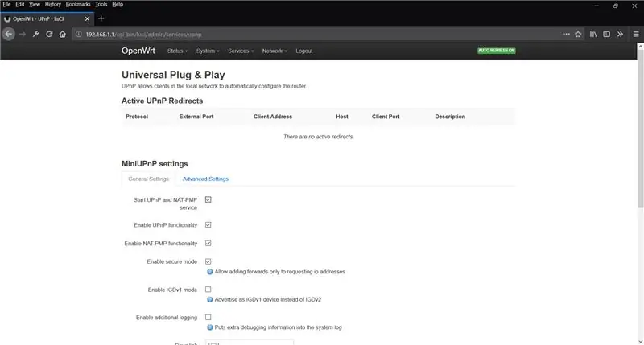Toggle the sidebar view icon

point(607,34)
